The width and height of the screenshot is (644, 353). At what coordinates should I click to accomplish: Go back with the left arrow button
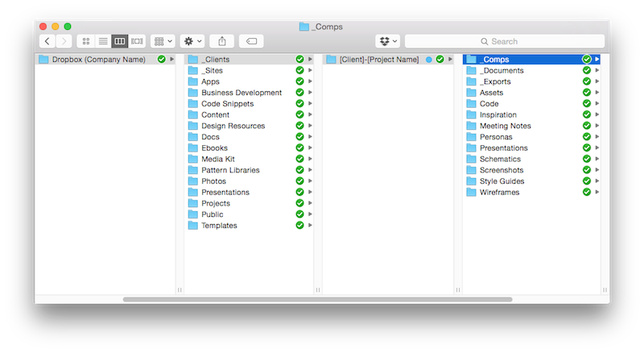[47, 40]
